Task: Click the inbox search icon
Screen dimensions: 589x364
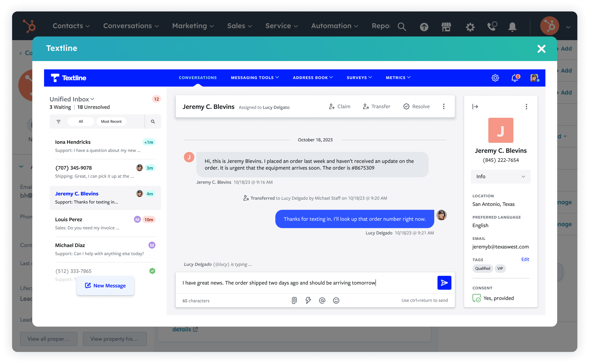Action: pos(153,122)
